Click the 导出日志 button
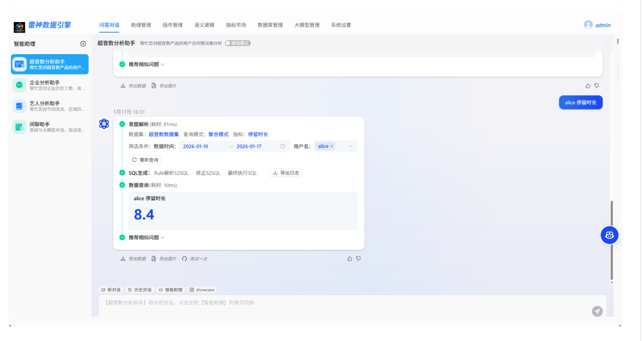This screenshot has width=644, height=341. [286, 173]
